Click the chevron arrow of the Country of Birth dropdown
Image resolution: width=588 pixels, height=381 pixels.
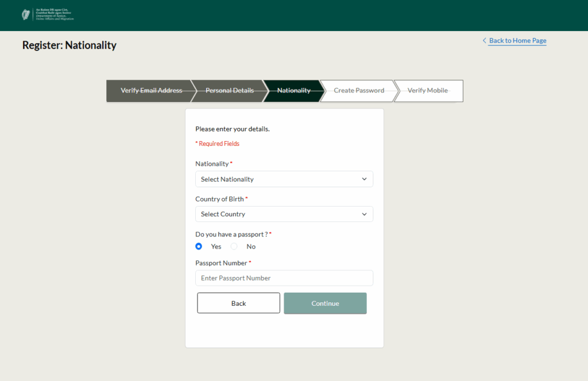(x=364, y=214)
